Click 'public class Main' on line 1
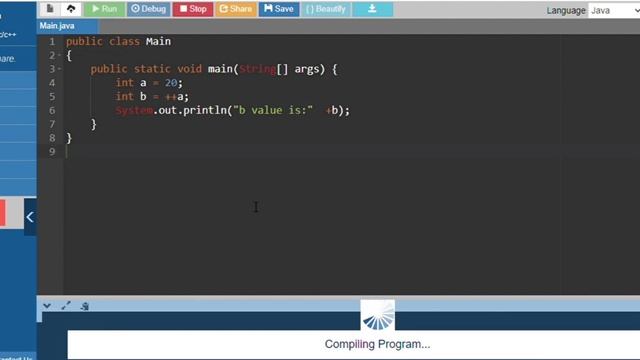The height and width of the screenshot is (360, 640). pos(118,41)
